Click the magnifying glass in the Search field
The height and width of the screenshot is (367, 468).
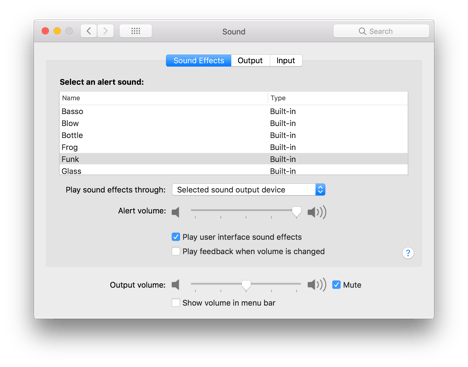pos(362,31)
